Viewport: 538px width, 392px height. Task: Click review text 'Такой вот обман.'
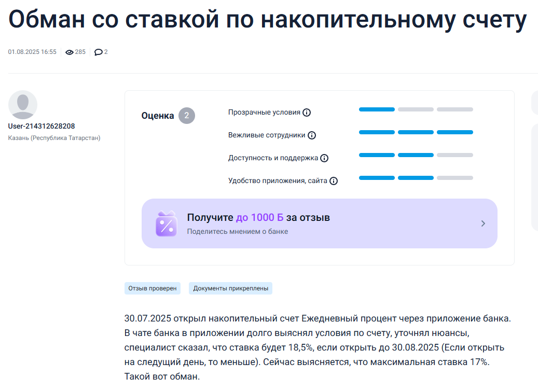(162, 376)
